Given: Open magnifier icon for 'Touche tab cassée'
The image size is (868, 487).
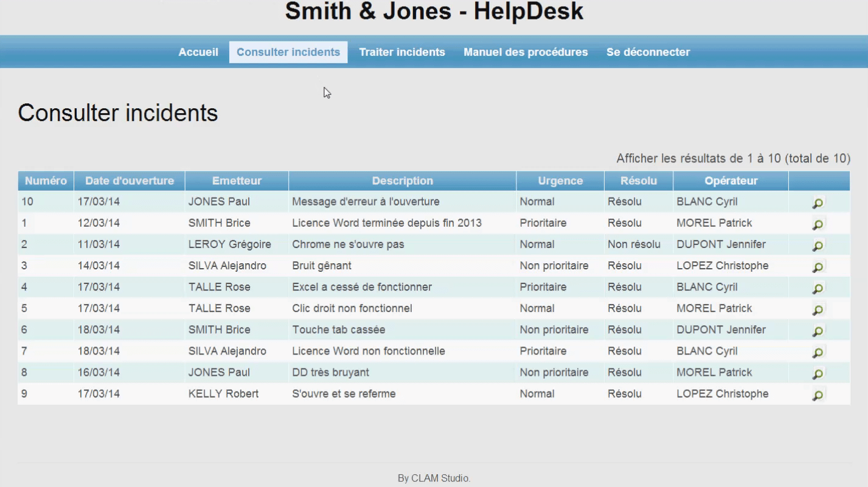Looking at the screenshot, I should pyautogui.click(x=818, y=330).
